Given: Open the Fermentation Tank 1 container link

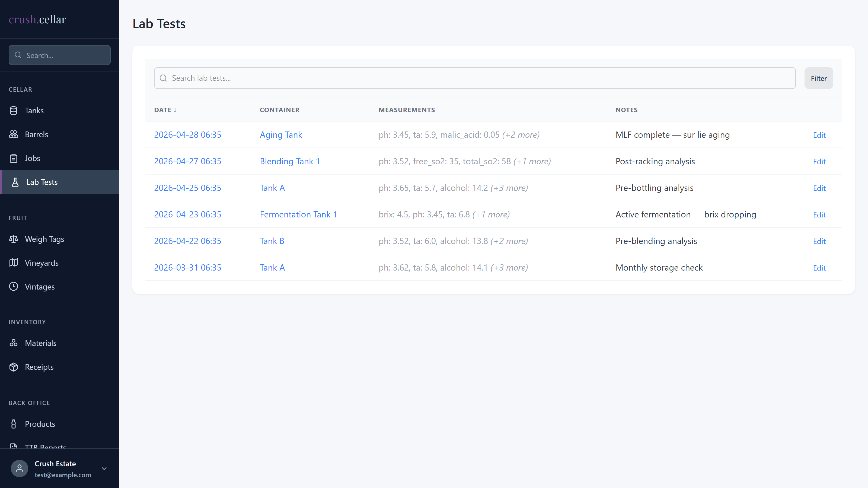Looking at the screenshot, I should (x=299, y=214).
